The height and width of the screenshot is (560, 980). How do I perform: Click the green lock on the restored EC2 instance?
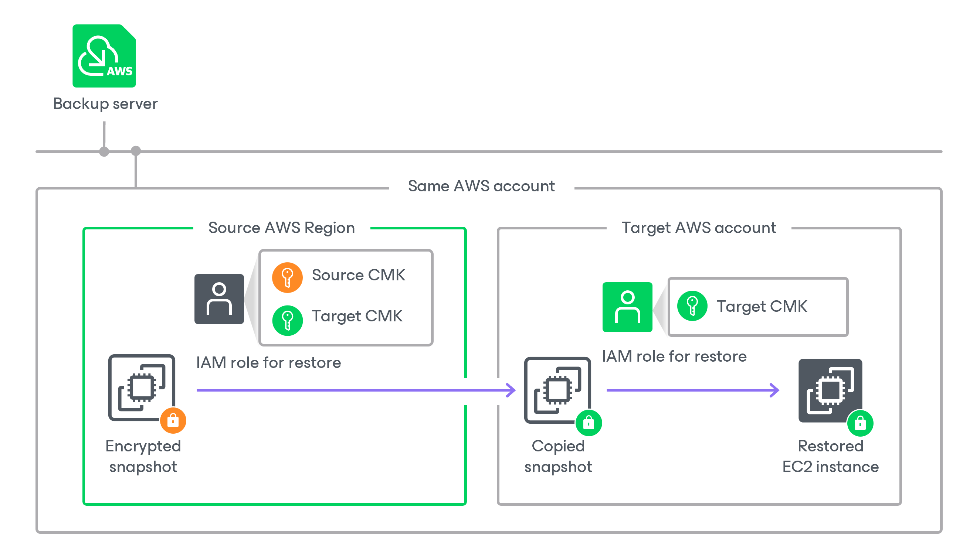(860, 423)
